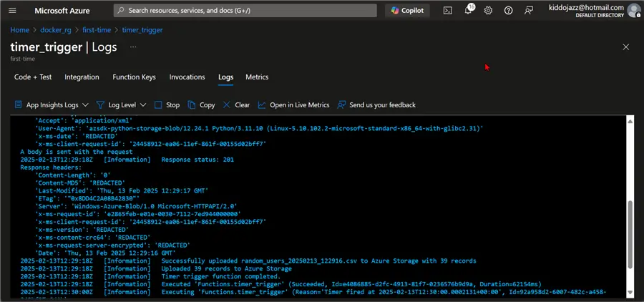644x302 pixels.
Task: Open in Live Metrics
Action: click(x=293, y=104)
